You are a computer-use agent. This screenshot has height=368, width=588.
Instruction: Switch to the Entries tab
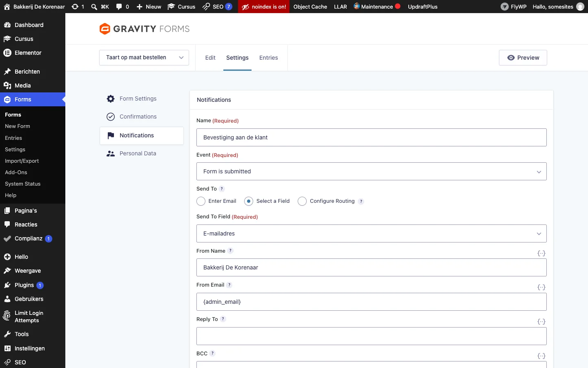(x=269, y=58)
